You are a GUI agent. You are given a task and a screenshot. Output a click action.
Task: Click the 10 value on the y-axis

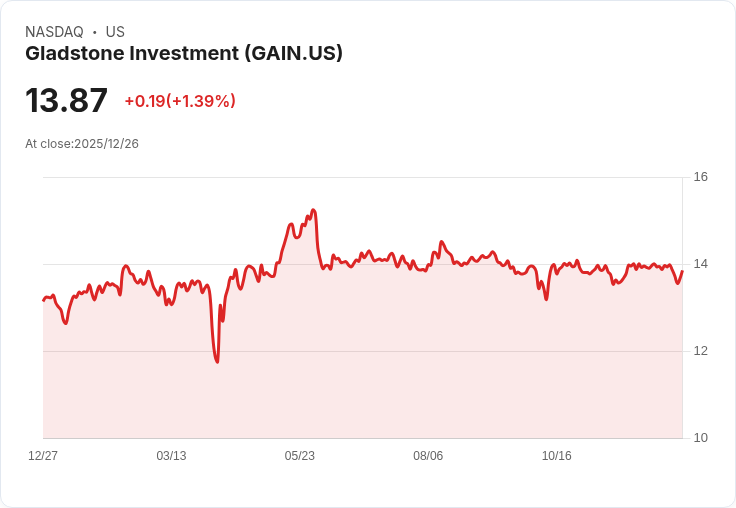[x=700, y=438]
